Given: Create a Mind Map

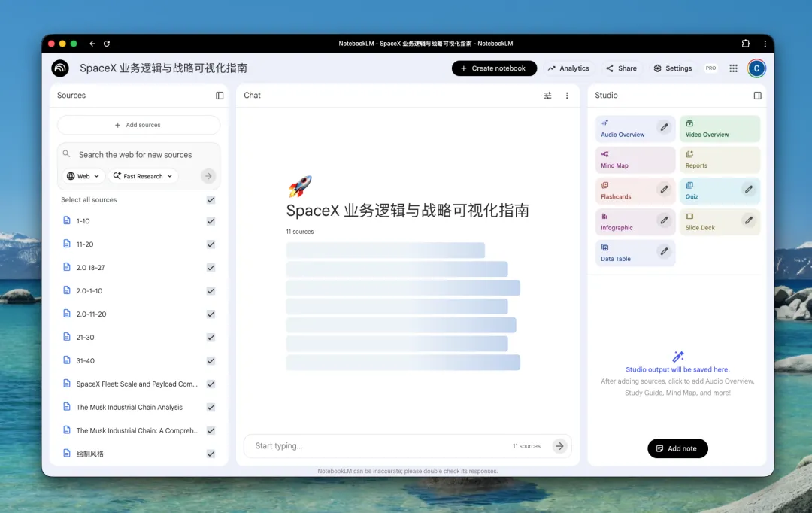Looking at the screenshot, I should 635,159.
